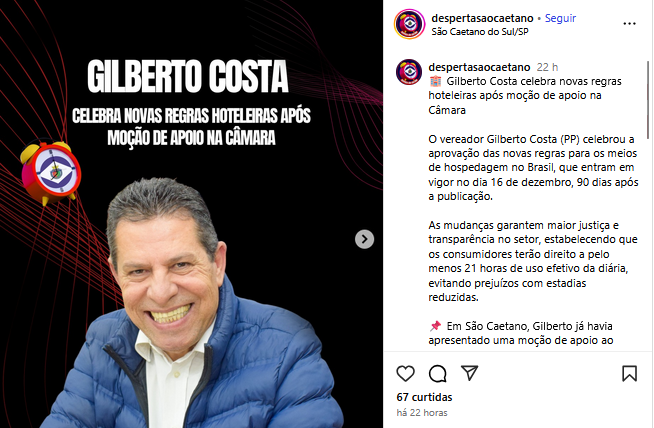
Task: Open more options three-dot menu
Action: [629, 24]
